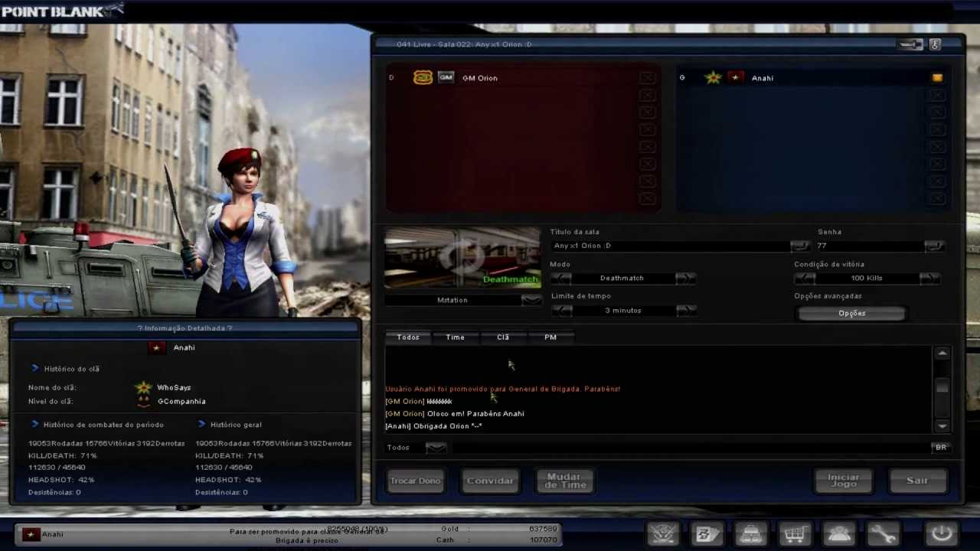Open the Opções advanced options button
The height and width of the screenshot is (551, 980).
click(x=851, y=313)
